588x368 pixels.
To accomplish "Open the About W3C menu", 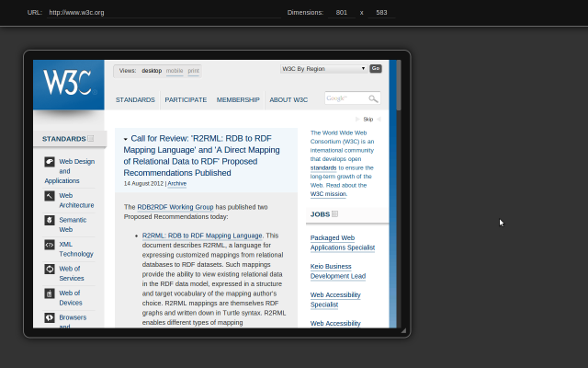I will [288, 100].
